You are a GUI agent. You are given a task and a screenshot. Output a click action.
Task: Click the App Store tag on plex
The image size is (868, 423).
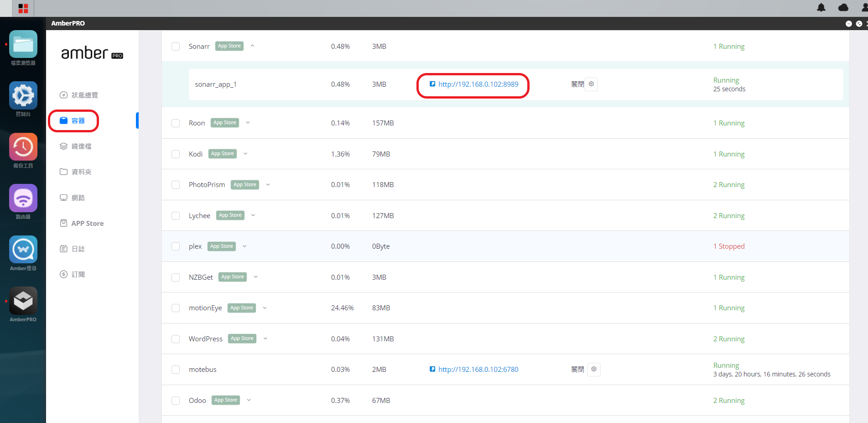pyautogui.click(x=222, y=246)
